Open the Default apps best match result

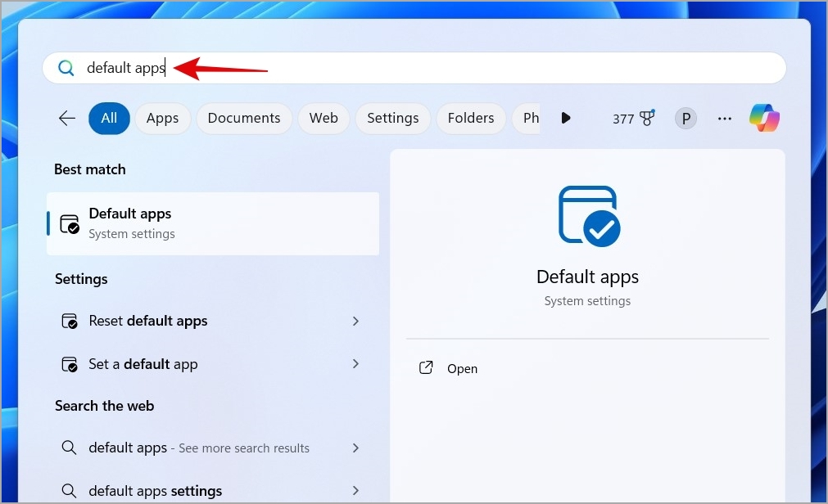coord(213,223)
